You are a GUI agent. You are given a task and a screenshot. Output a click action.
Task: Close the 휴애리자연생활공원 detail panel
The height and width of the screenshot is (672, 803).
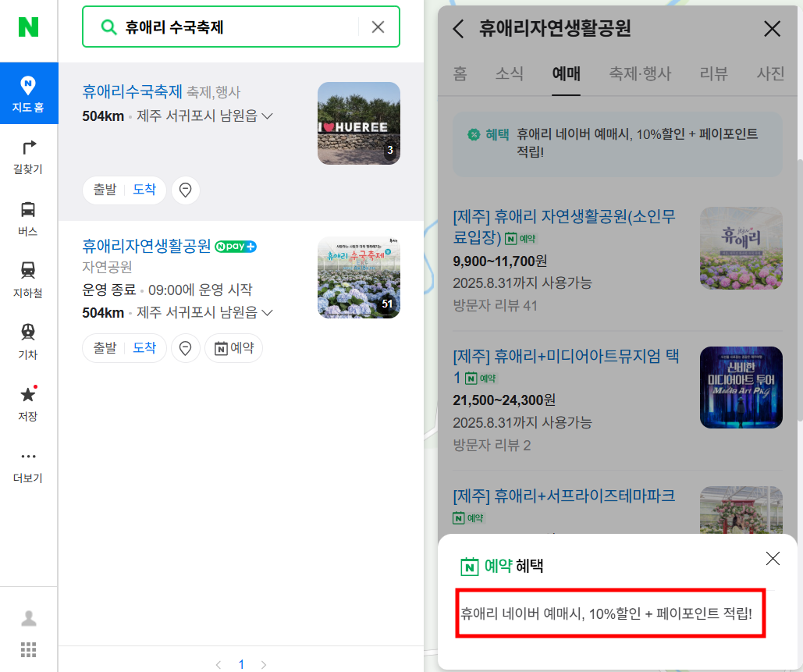click(x=773, y=29)
